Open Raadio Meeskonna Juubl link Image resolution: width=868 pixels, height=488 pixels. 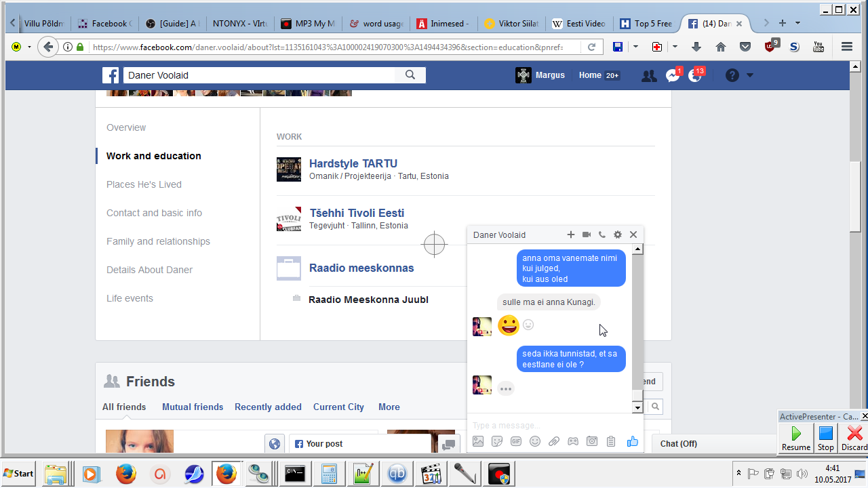[368, 300]
